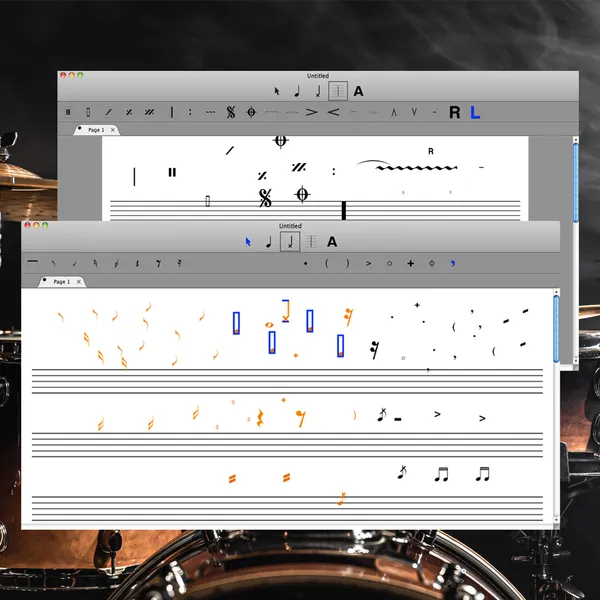The image size is (600, 600).
Task: Select the segno sign in back window toolbar
Action: tap(231, 112)
